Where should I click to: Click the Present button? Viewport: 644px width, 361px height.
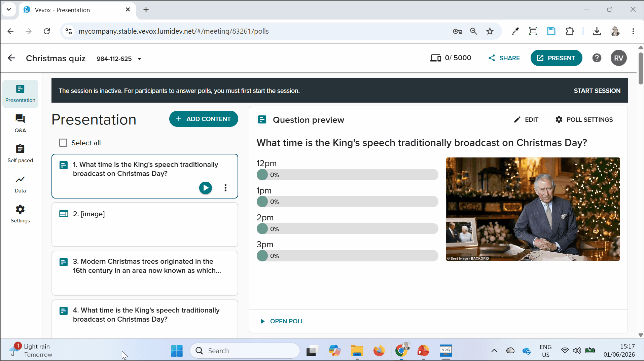coord(556,58)
